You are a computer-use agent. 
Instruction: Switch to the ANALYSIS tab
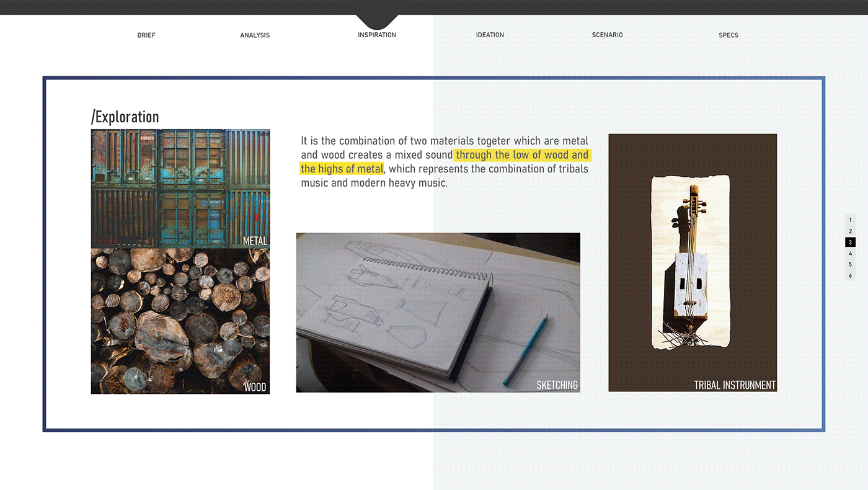click(x=255, y=35)
